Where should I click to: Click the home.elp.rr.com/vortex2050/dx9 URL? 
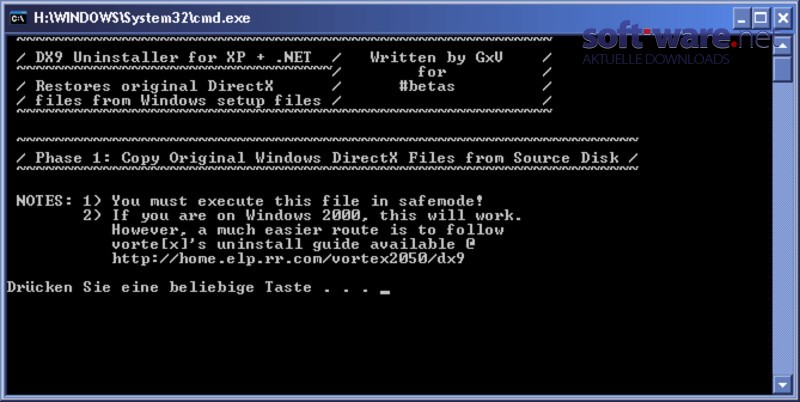click(288, 259)
